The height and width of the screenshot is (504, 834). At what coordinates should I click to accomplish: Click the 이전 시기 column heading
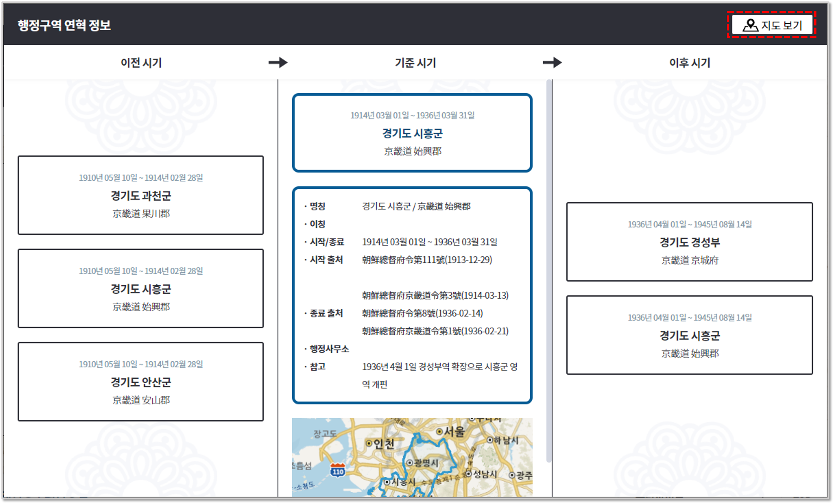pyautogui.click(x=141, y=63)
